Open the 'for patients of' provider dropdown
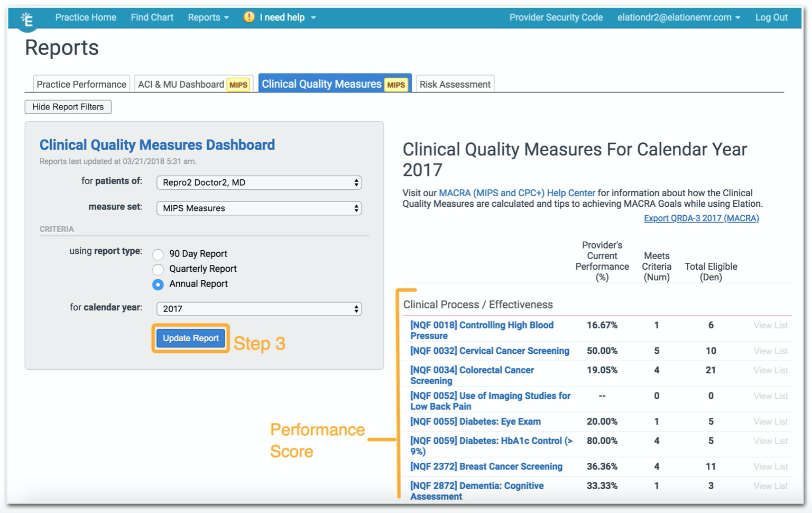Screen dimensions: 812x513 [x=259, y=182]
